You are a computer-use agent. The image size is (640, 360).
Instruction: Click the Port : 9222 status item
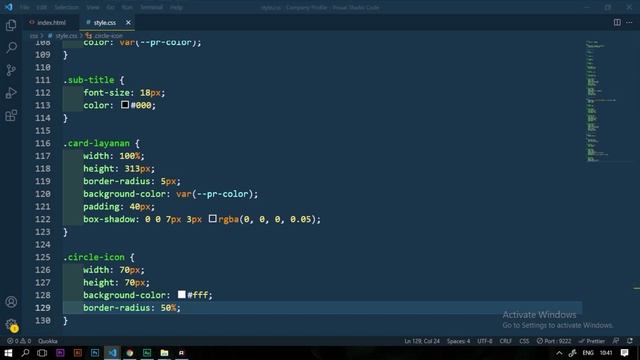coord(554,341)
